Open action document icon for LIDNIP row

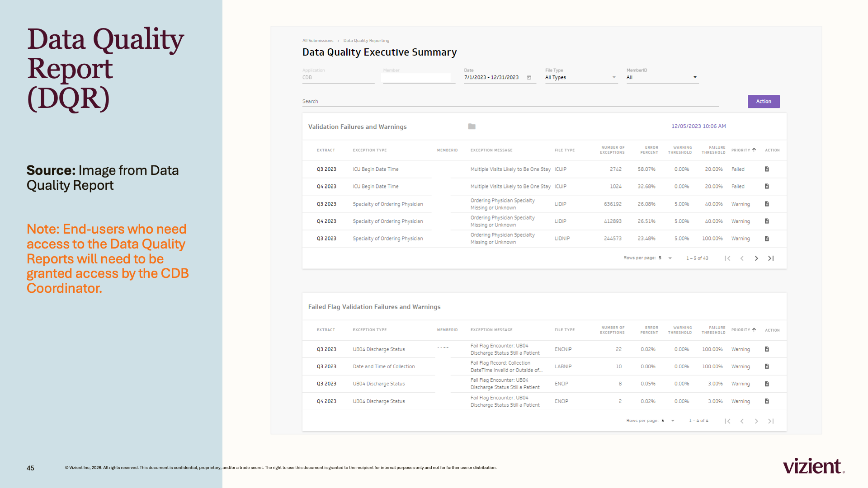point(767,239)
